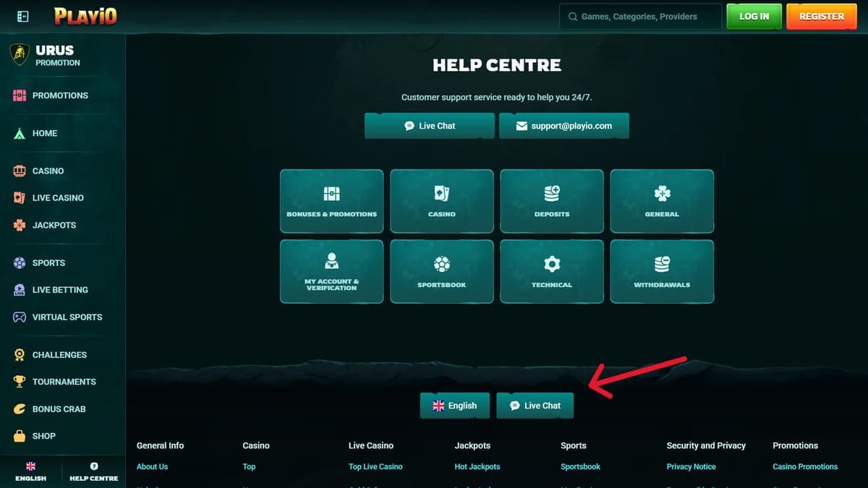Open Deposits help category tile
The width and height of the screenshot is (868, 488).
point(552,201)
